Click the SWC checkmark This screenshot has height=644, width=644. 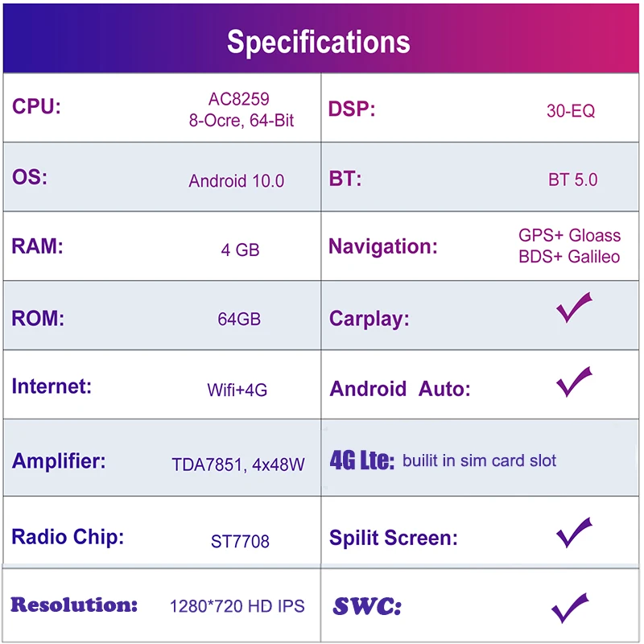click(570, 607)
